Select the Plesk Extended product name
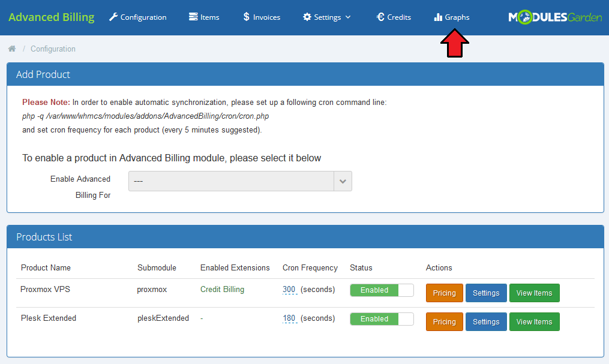The height and width of the screenshot is (364, 609). (49, 318)
